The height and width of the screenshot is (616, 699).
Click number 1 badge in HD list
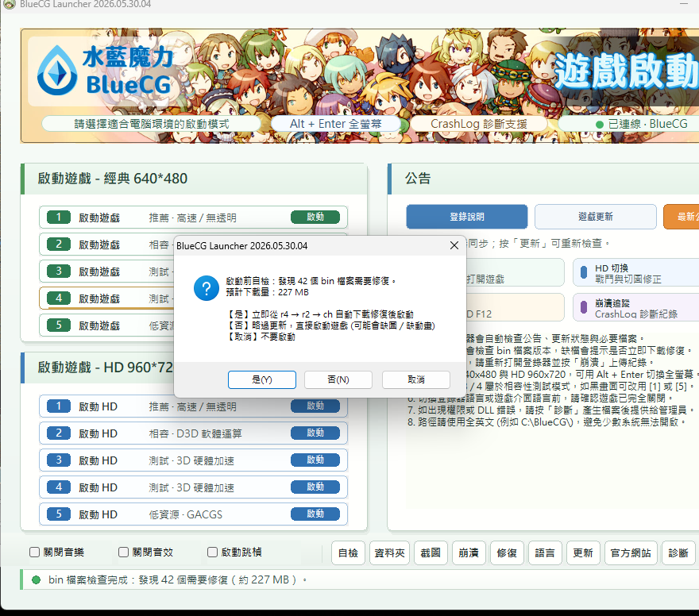point(59,406)
